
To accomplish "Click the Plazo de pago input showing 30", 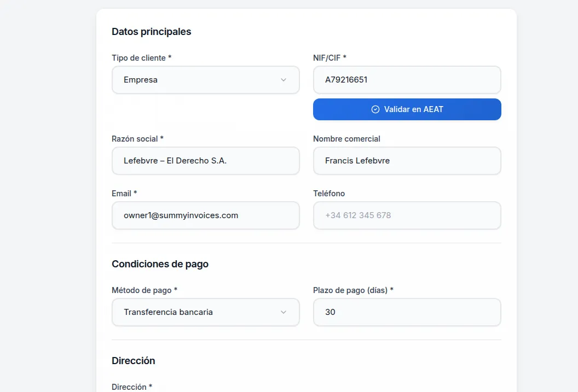I will pos(407,312).
